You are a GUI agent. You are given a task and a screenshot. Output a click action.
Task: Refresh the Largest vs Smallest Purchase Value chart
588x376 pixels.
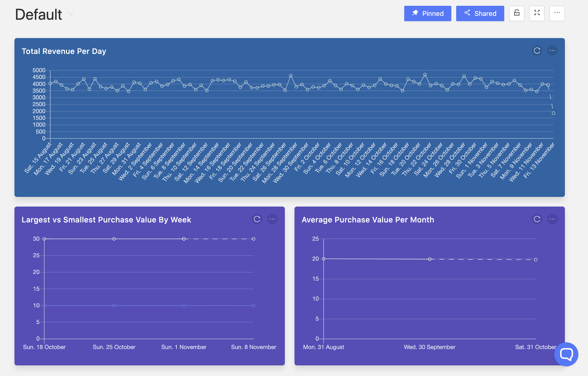[x=257, y=219]
